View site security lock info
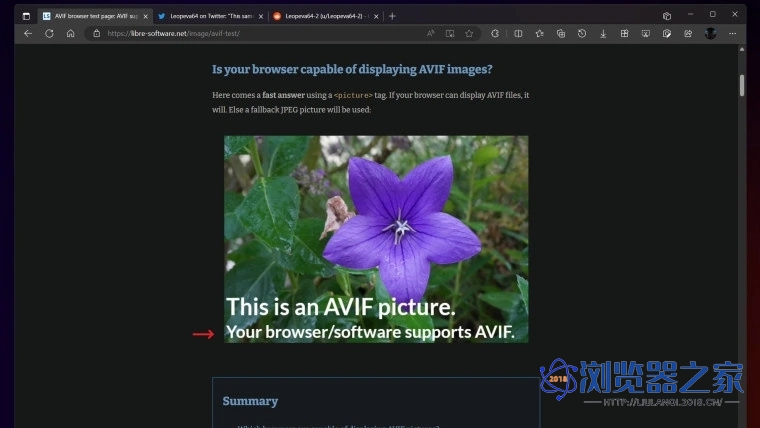This screenshot has height=428, width=760. (97, 33)
